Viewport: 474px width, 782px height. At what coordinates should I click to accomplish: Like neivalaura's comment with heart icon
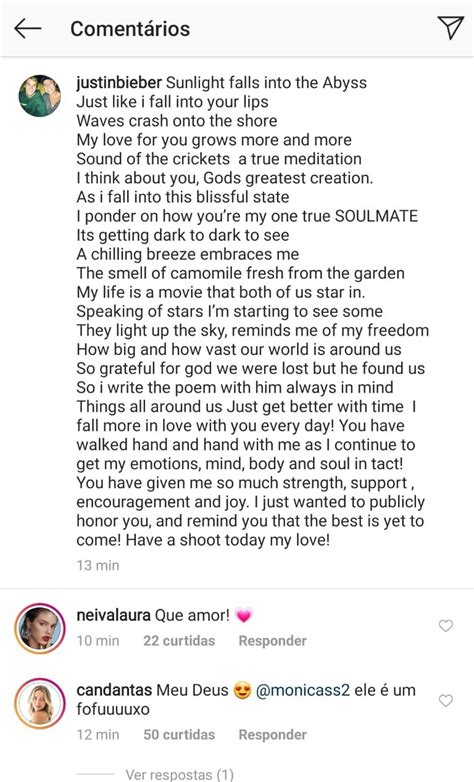[x=446, y=625]
